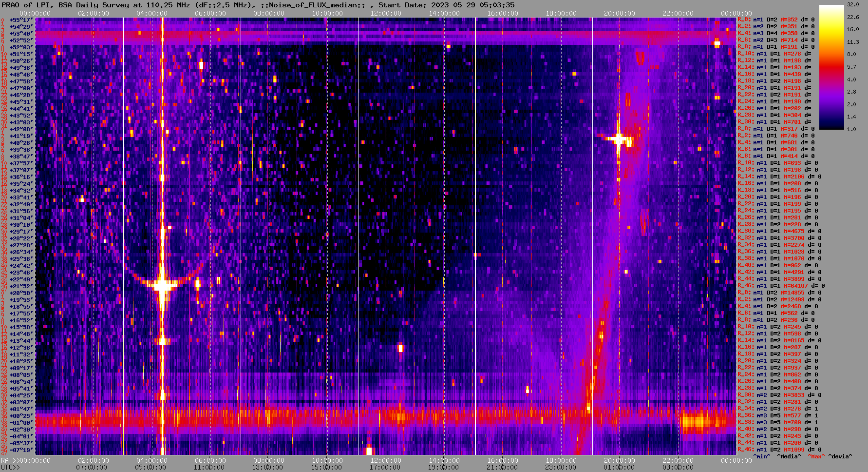This screenshot has height=472, width=868.
Task: Click the '22.6' color scale value
Action: 853,17
